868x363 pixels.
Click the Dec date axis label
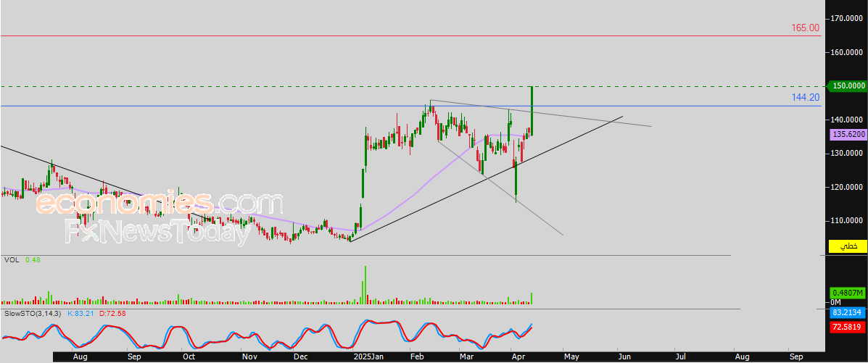coord(302,357)
